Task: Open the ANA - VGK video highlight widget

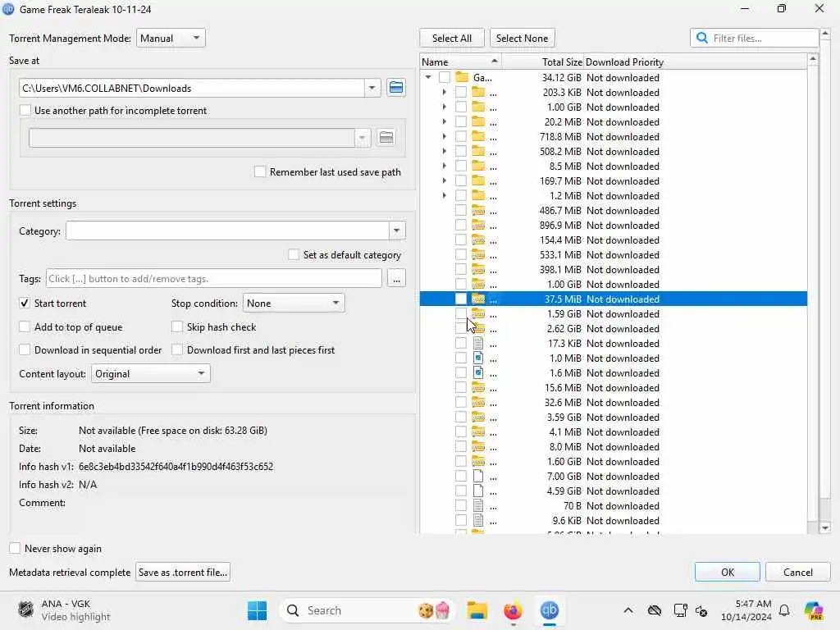Action: [64, 610]
